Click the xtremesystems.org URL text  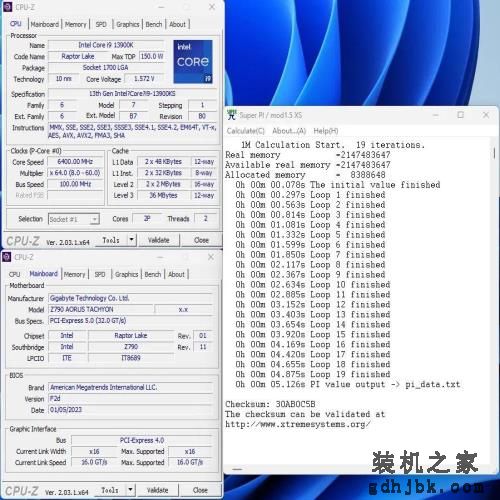tap(298, 424)
